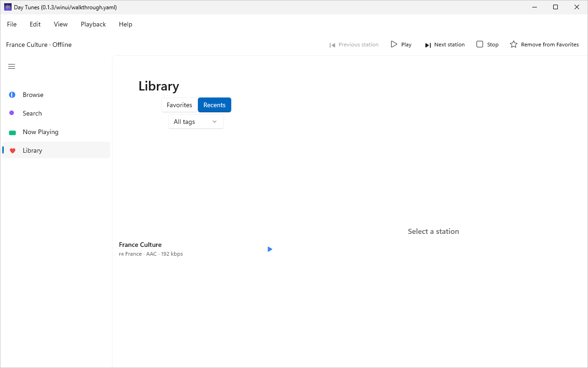The height and width of the screenshot is (368, 588).
Task: Click the Library page heading
Action: (x=159, y=86)
